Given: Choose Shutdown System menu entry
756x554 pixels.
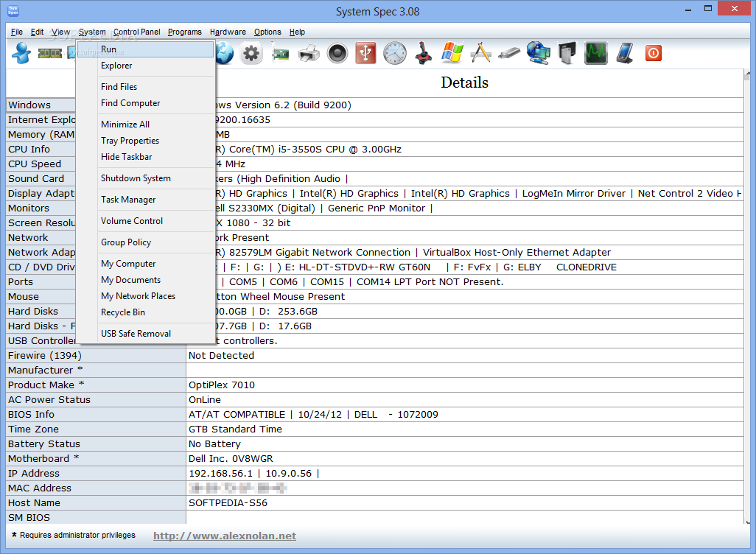Looking at the screenshot, I should click(x=146, y=178).
